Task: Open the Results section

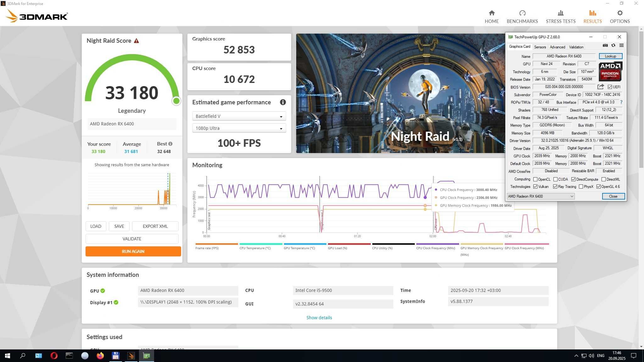Action: coord(592,17)
